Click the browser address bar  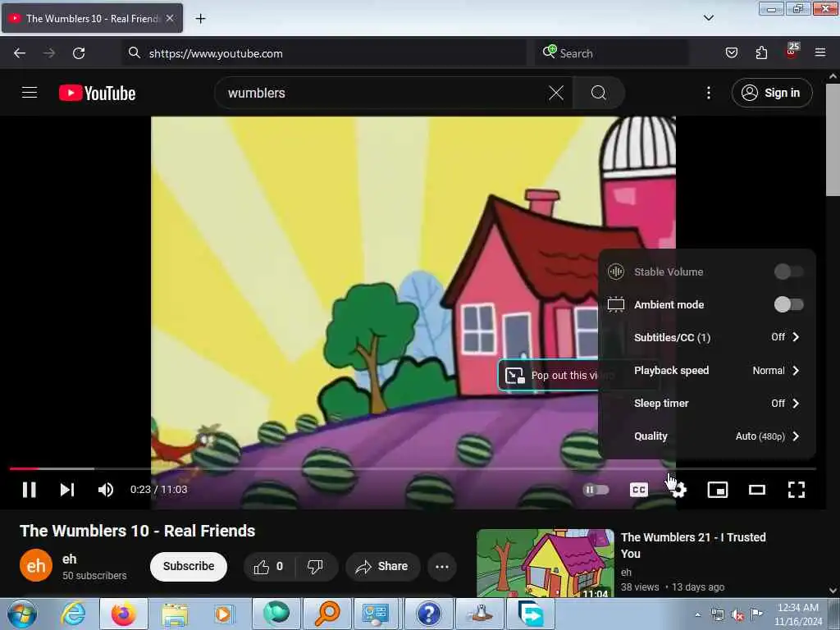325,53
